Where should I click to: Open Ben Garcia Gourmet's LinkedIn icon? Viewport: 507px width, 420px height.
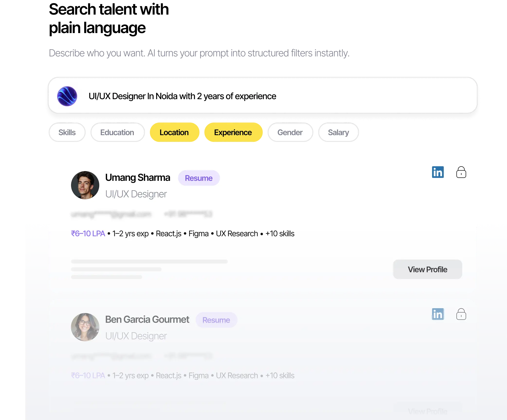click(438, 314)
